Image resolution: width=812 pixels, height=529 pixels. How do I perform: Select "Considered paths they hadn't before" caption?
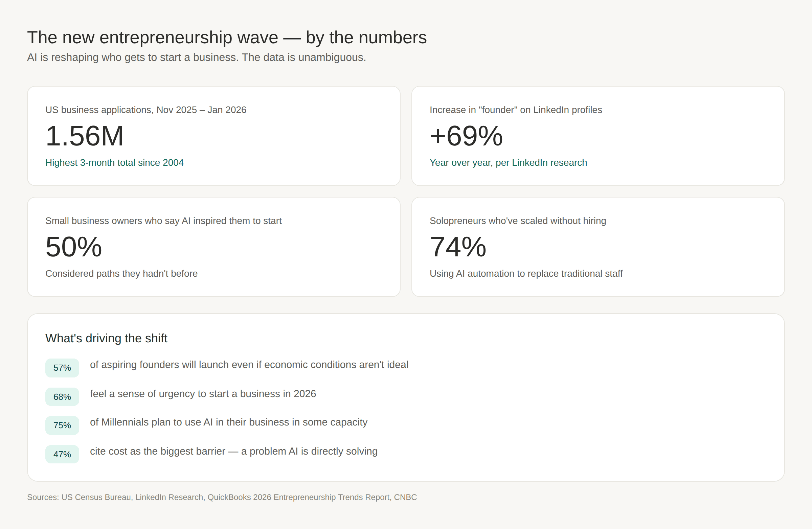coord(121,274)
